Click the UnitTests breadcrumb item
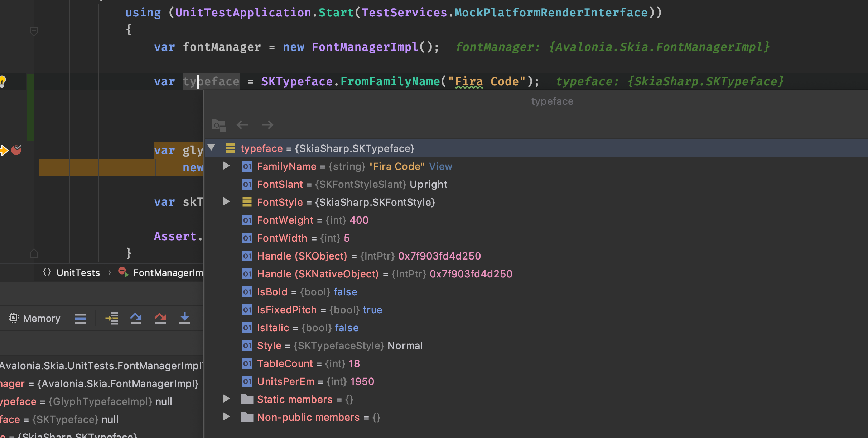This screenshot has height=438, width=868. tap(78, 273)
